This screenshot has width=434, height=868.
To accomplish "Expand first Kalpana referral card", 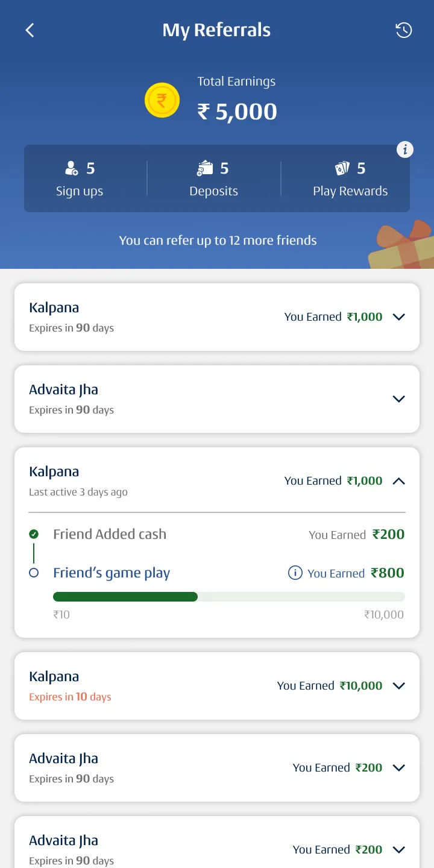I will [398, 317].
